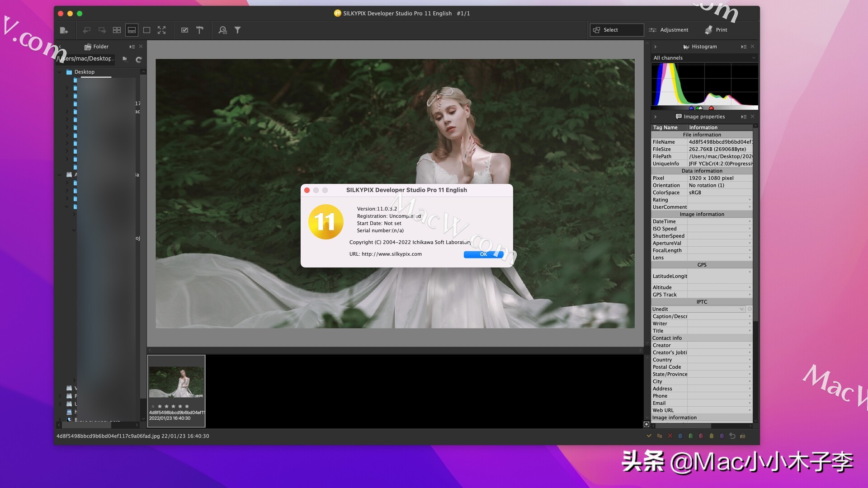Activate full screen view icon
This screenshot has width=868, height=488.
click(x=162, y=30)
